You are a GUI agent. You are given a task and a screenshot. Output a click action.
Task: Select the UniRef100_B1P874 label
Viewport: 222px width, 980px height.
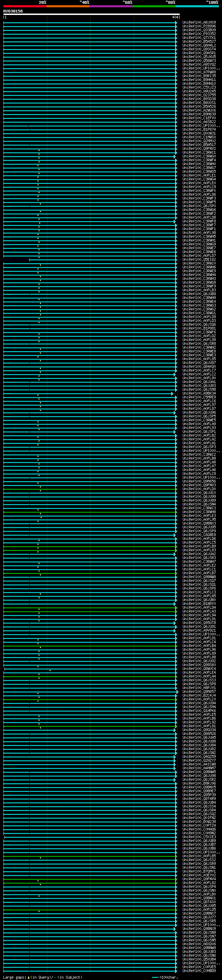pyautogui.click(x=199, y=129)
